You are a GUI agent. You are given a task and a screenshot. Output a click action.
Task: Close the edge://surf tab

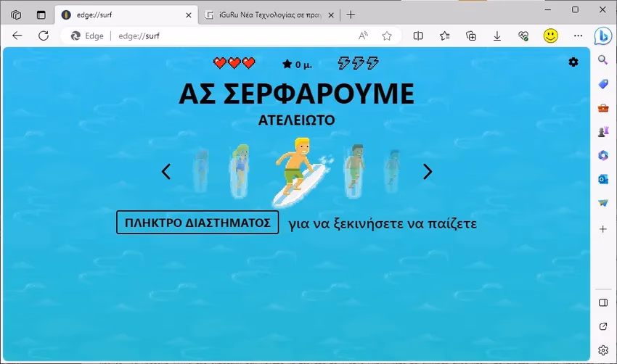[x=189, y=15]
